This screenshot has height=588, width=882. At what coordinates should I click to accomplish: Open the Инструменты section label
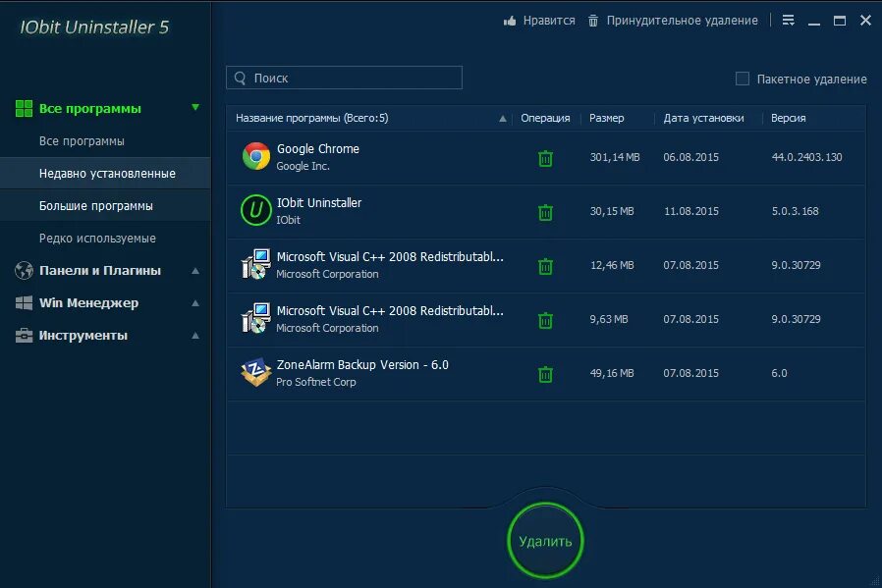click(83, 336)
